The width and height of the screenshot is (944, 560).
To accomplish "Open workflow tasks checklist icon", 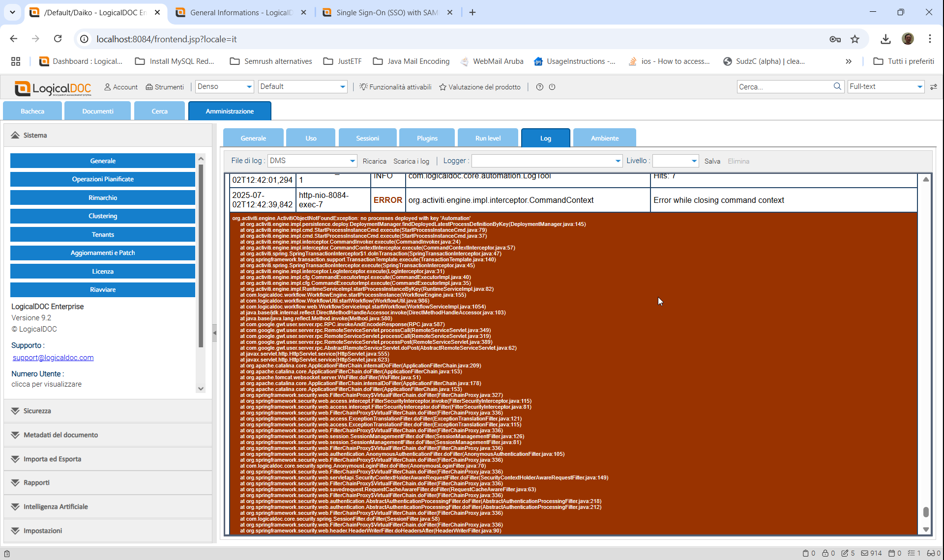I will click(x=911, y=553).
